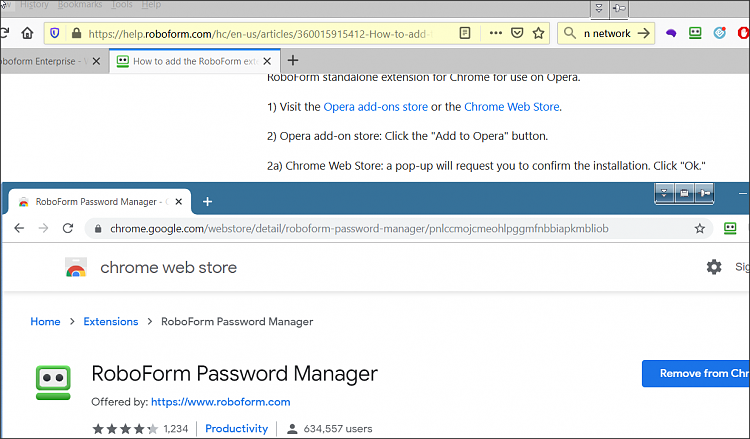Minimize the Chrome window
Image resolution: width=750 pixels, height=439 pixels.
pyautogui.click(x=742, y=193)
